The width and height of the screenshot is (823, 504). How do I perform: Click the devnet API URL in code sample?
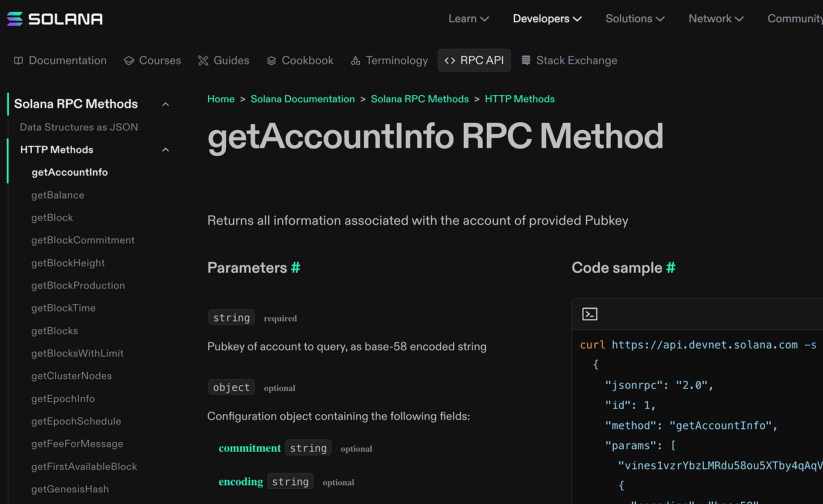[705, 345]
